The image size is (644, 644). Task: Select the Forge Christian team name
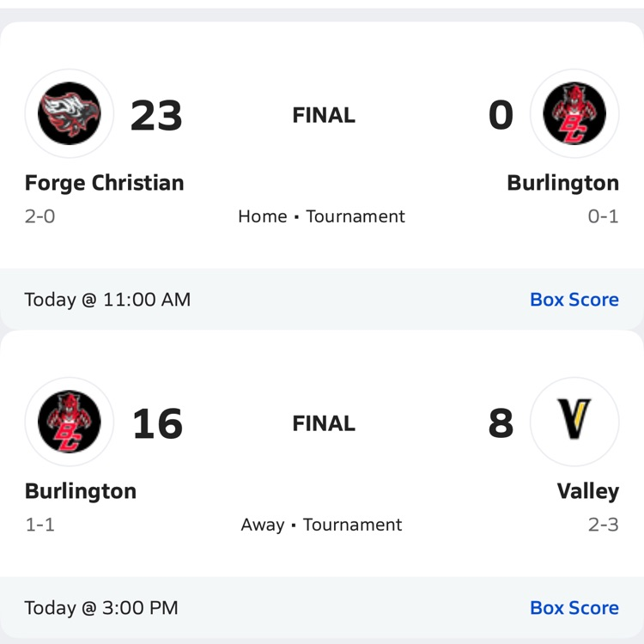(x=104, y=183)
